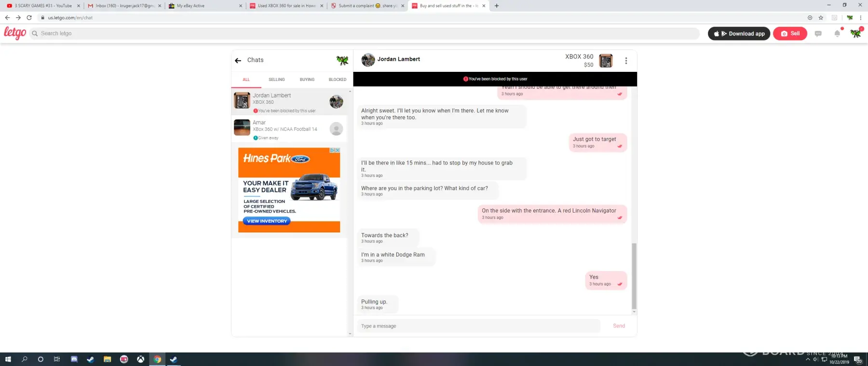Open File Explorer from the taskbar
This screenshot has width=868, height=366.
coord(107,359)
